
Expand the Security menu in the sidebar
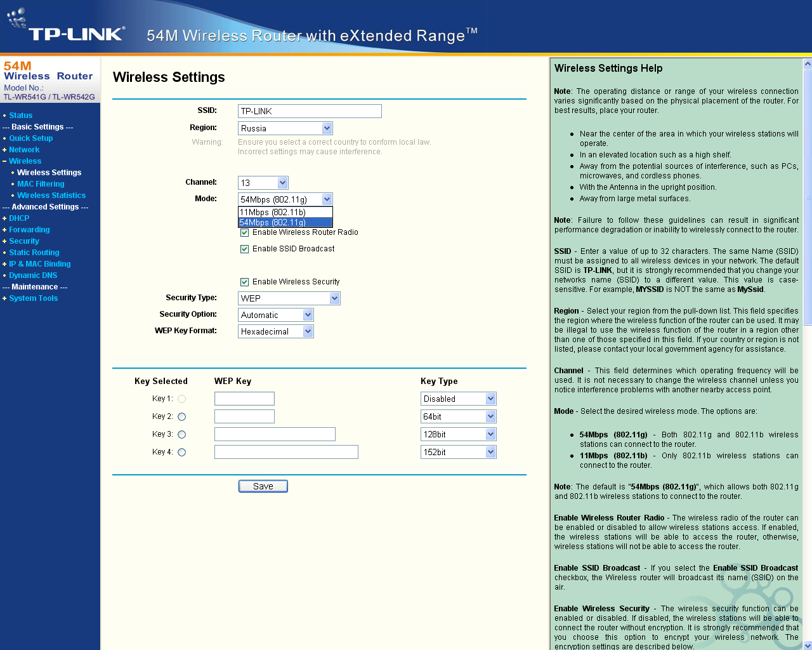point(24,241)
